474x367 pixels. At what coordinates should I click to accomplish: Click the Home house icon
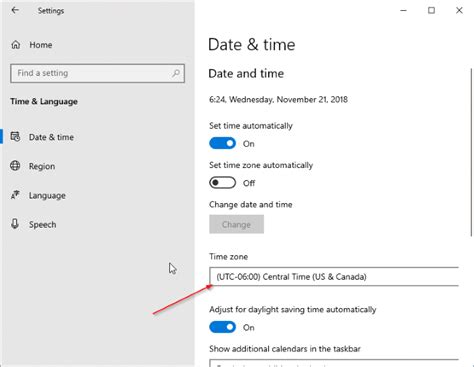point(16,45)
